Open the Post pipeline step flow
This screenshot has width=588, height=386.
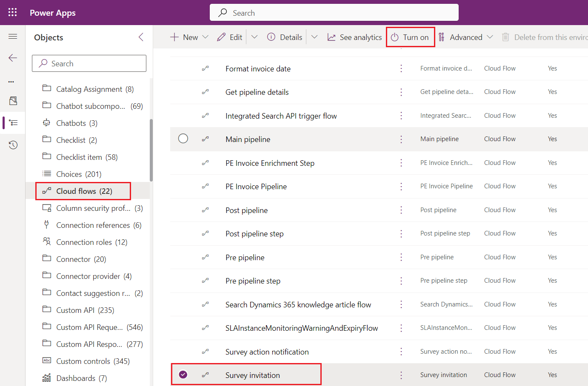point(254,233)
